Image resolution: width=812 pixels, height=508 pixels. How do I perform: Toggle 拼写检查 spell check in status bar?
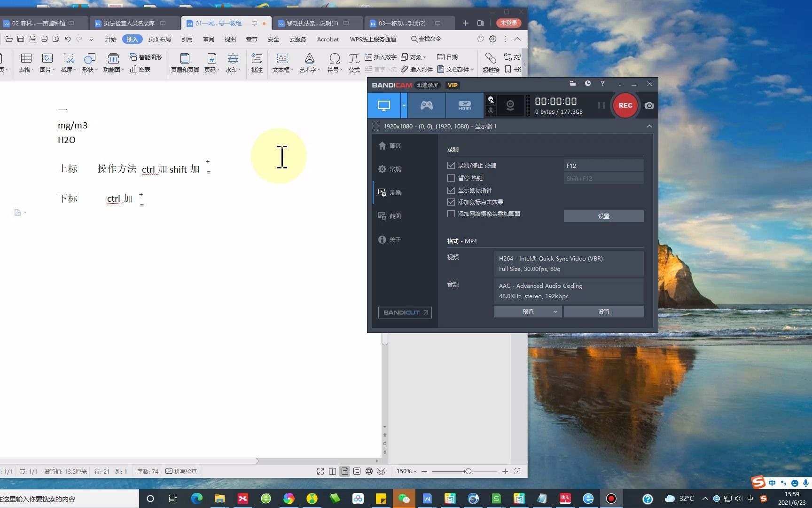point(181,471)
